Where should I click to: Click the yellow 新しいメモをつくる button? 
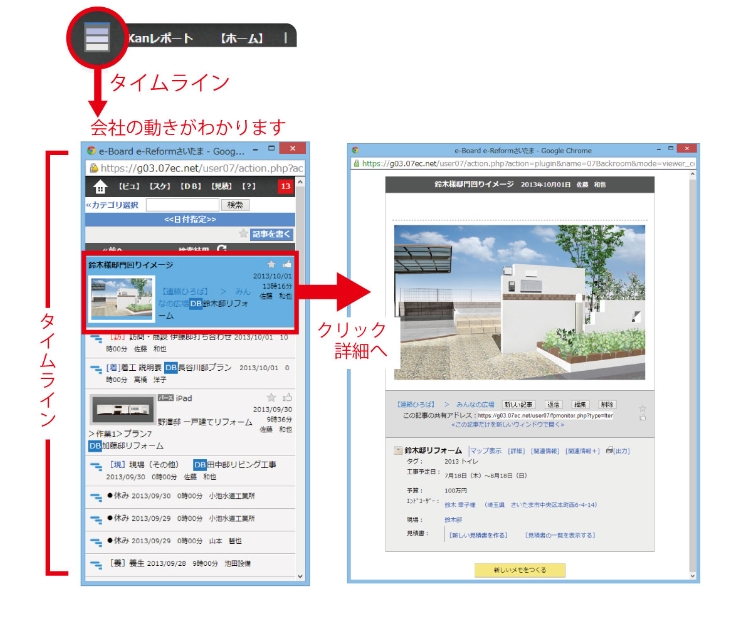(518, 569)
